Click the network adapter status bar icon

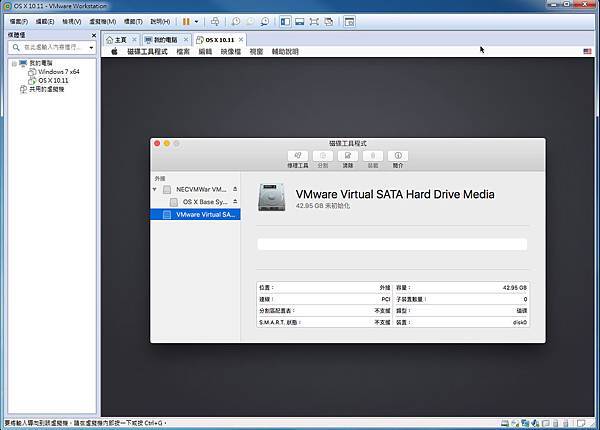point(525,423)
